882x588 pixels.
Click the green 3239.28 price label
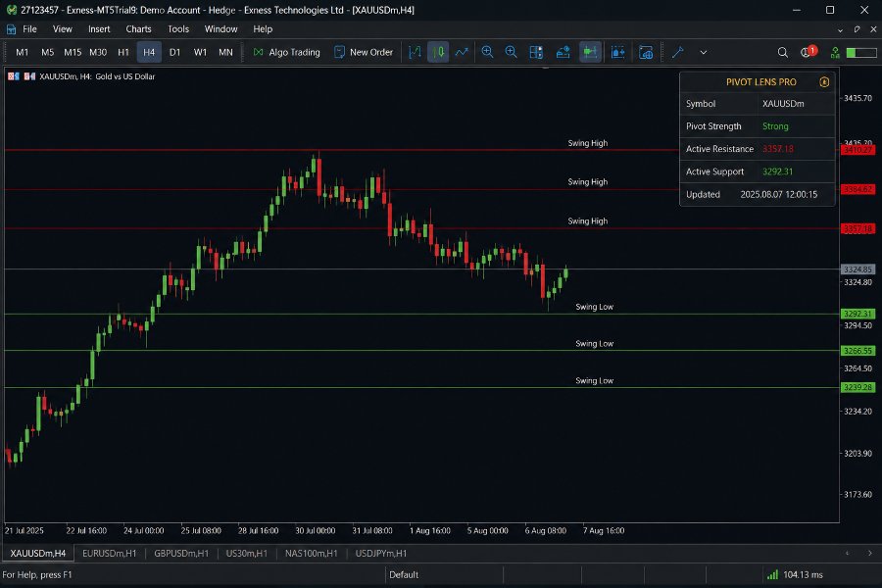click(x=857, y=387)
